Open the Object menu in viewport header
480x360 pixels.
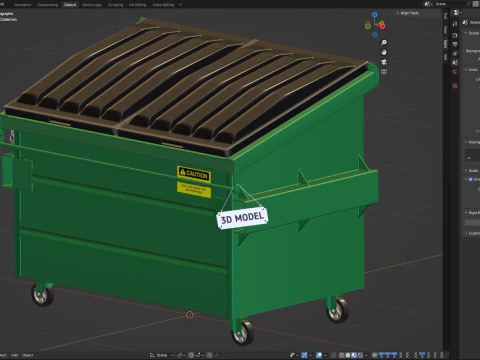(x=28, y=355)
